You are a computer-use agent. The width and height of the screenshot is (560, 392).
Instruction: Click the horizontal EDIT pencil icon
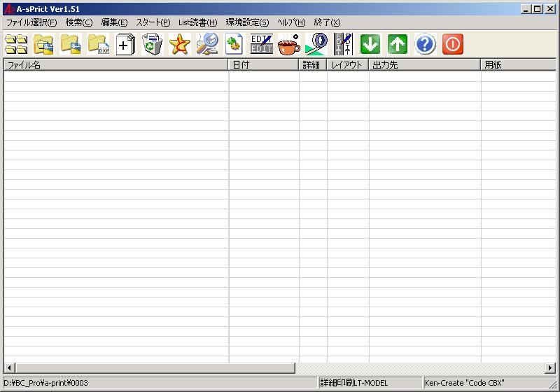tap(262, 45)
